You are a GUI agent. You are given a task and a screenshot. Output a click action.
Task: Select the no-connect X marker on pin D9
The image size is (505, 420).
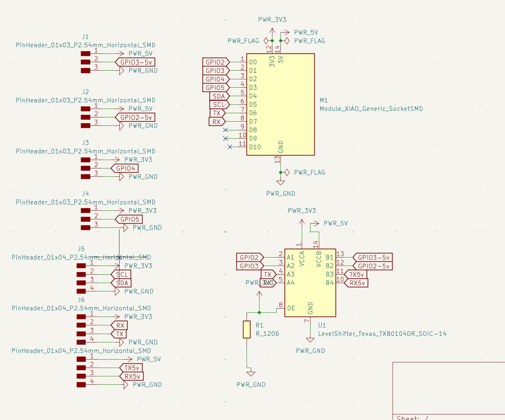point(226,138)
